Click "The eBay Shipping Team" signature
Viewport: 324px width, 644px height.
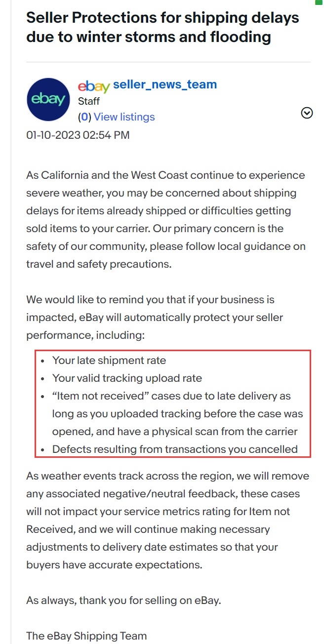[x=86, y=636]
